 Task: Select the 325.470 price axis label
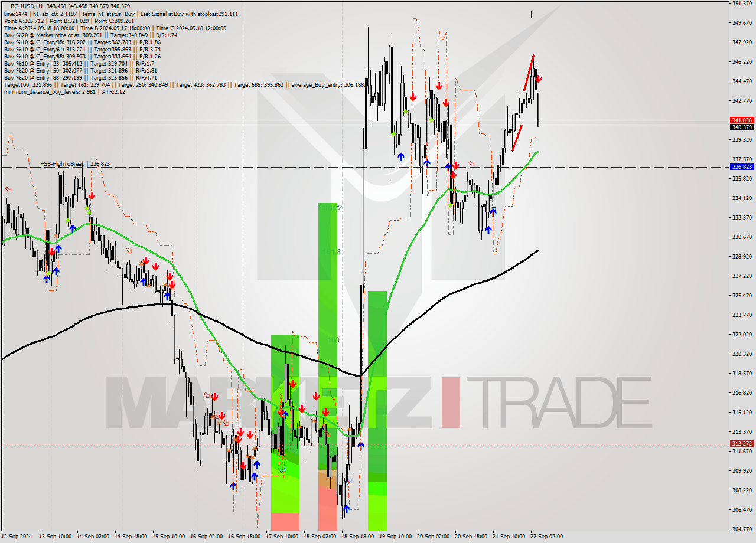click(742, 295)
